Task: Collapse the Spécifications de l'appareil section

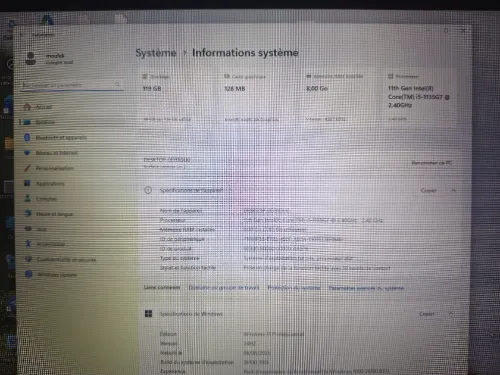Action: 453,190
